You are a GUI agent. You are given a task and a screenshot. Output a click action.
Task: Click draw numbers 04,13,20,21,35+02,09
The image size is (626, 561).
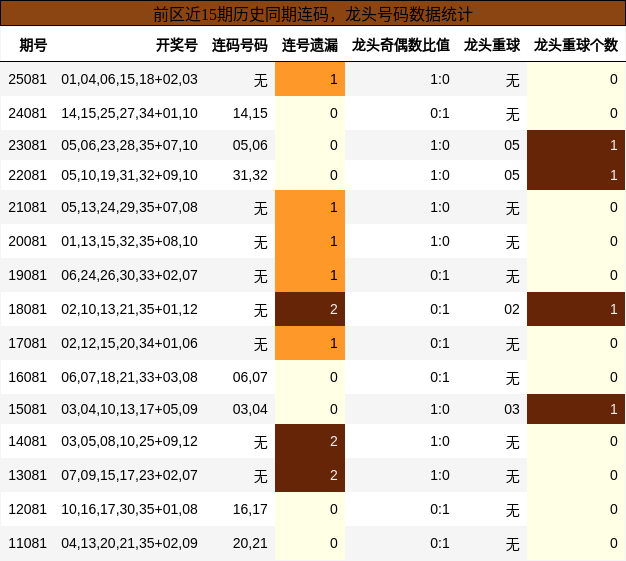[129, 543]
